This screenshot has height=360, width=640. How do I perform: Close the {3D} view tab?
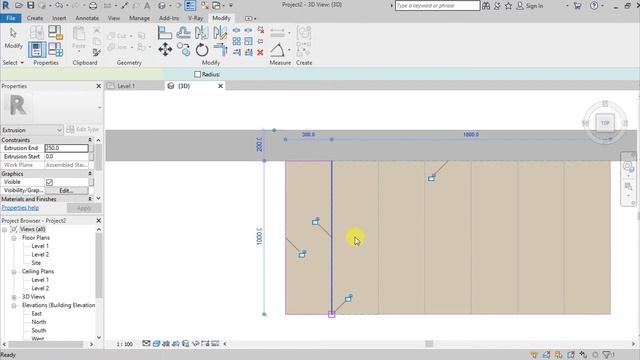click(220, 86)
